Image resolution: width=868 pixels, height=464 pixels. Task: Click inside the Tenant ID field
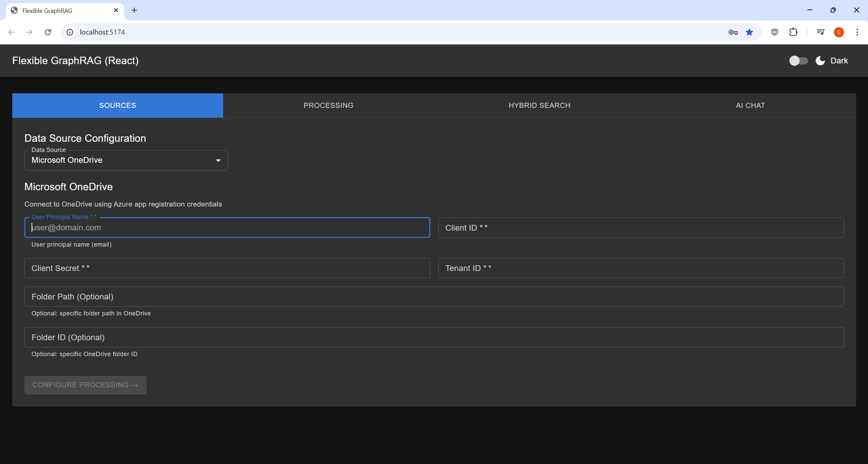pos(640,268)
